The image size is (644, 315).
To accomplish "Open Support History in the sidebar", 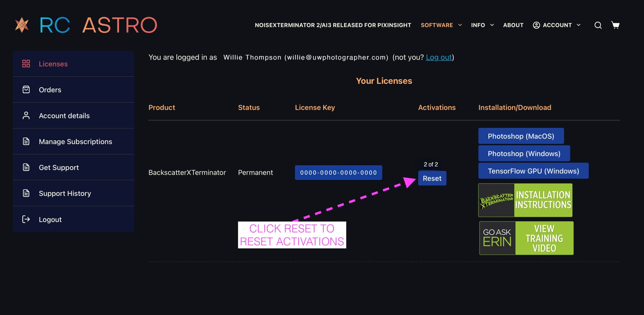I will click(x=73, y=193).
